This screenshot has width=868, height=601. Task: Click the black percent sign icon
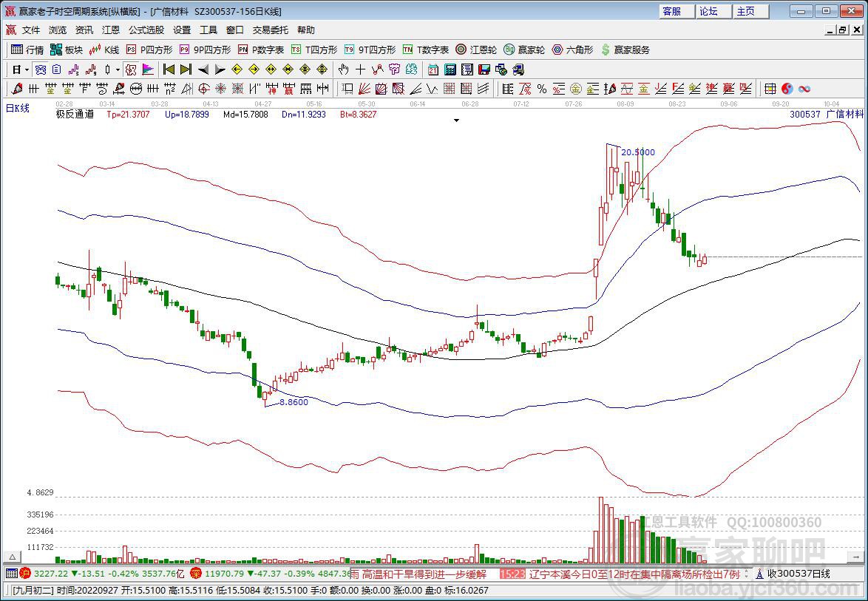[541, 89]
